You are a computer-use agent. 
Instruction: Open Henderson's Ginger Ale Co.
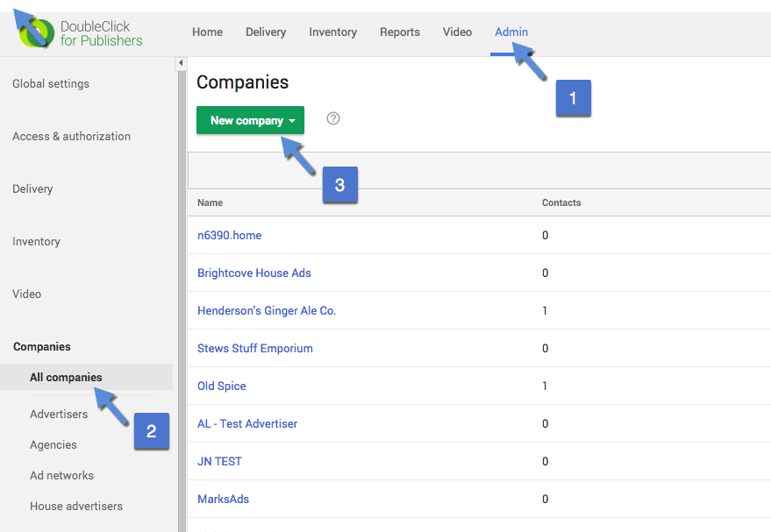point(267,310)
